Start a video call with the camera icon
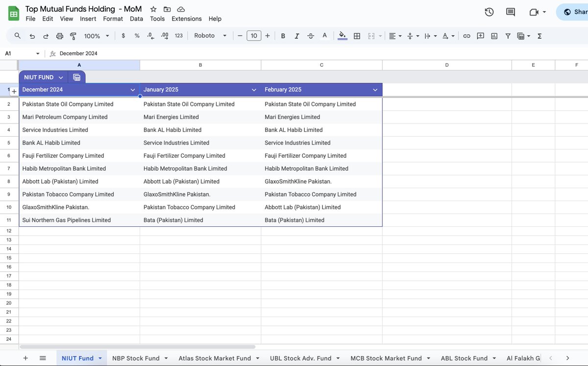The width and height of the screenshot is (588, 366). pos(534,12)
